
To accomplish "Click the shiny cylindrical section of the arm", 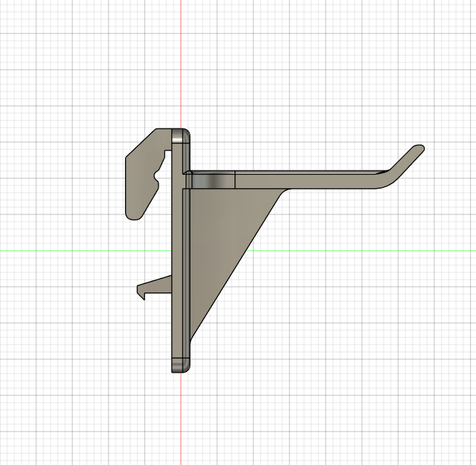I will point(213,180).
